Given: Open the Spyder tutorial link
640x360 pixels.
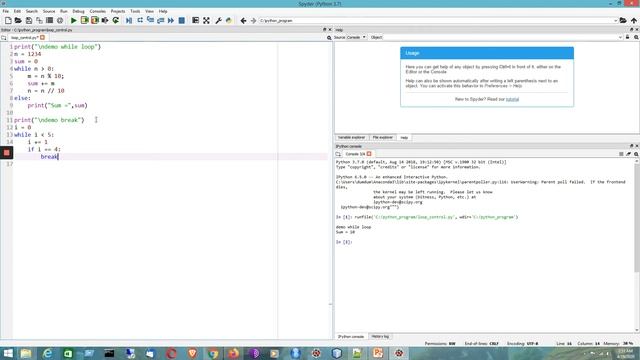Looking at the screenshot, I should (x=512, y=99).
